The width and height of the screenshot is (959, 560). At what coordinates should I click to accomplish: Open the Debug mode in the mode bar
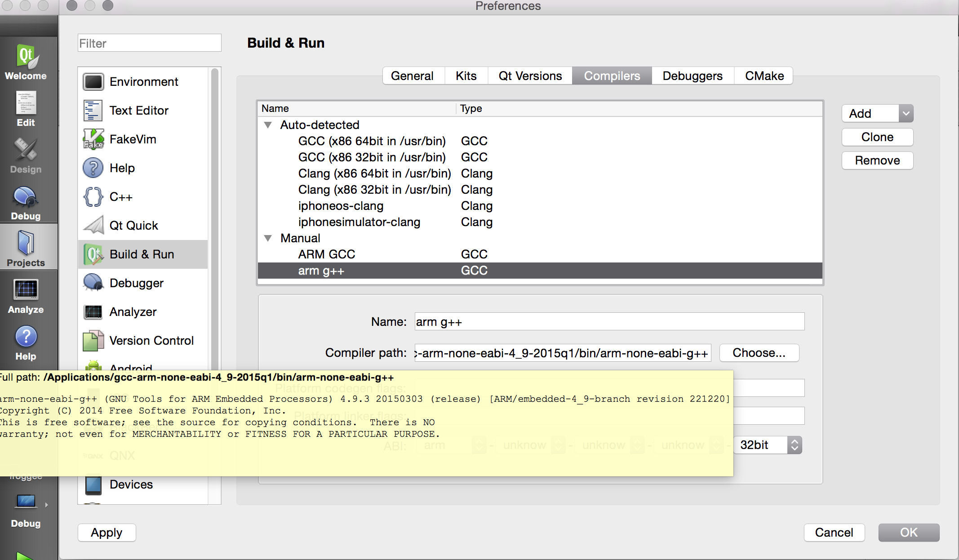(26, 203)
